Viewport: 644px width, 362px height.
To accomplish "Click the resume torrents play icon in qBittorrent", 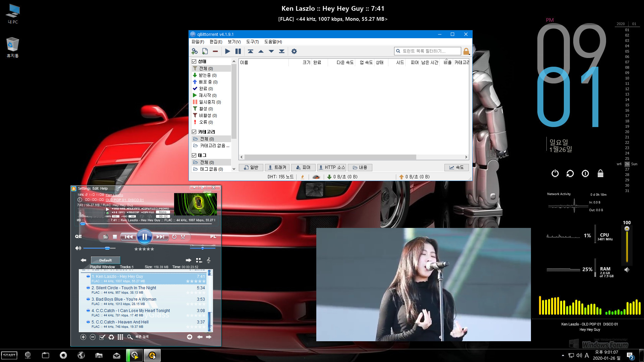I will 227,51.
